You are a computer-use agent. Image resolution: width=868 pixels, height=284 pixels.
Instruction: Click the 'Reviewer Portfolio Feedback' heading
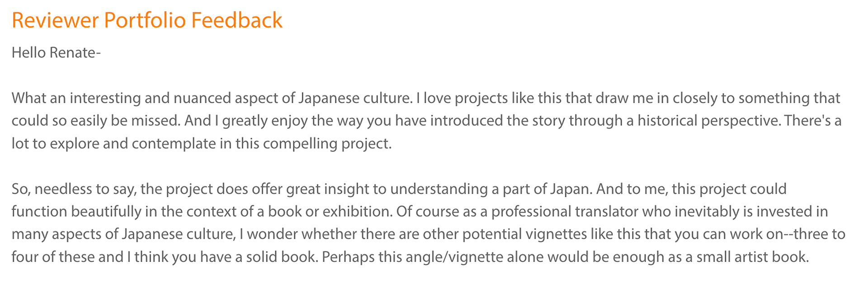[147, 20]
